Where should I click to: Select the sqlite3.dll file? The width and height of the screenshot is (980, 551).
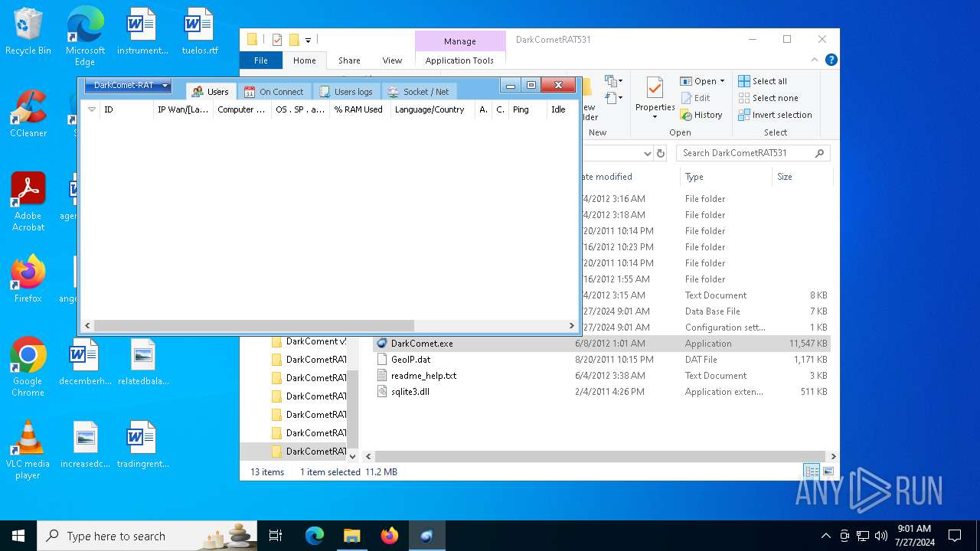tap(601, 392)
